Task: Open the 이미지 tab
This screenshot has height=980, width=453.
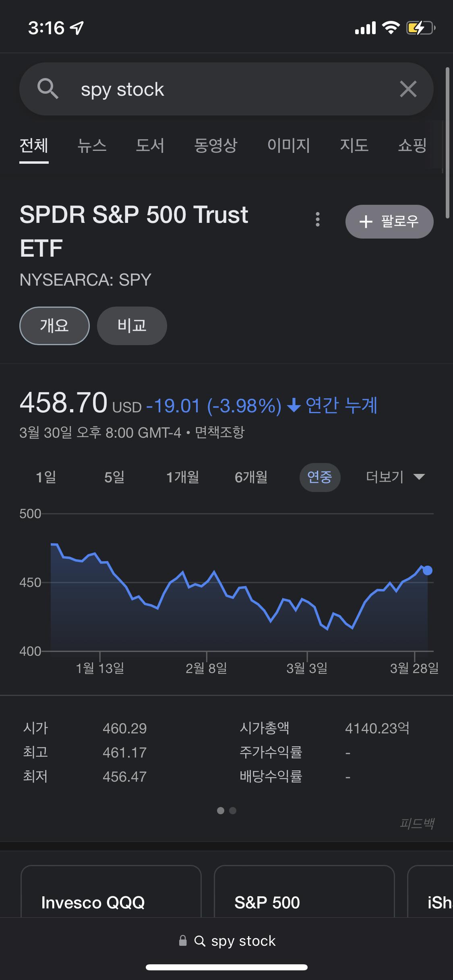Action: point(288,145)
